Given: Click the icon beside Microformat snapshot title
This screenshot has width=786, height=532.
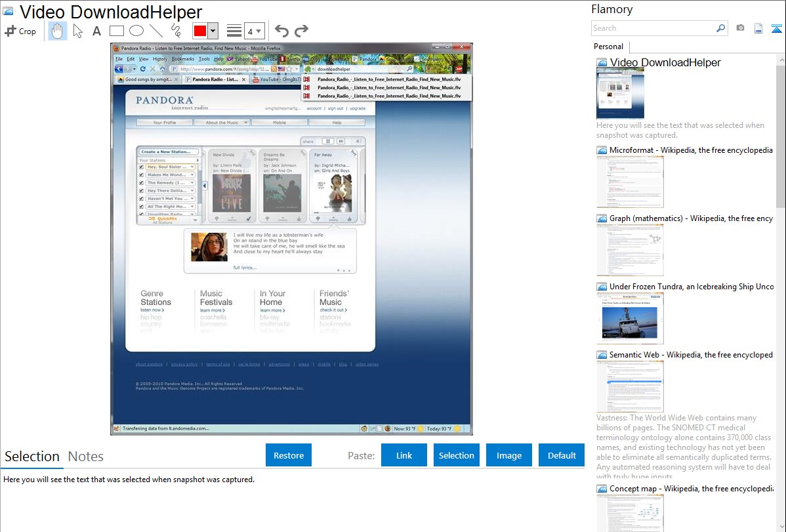Looking at the screenshot, I should (602, 150).
